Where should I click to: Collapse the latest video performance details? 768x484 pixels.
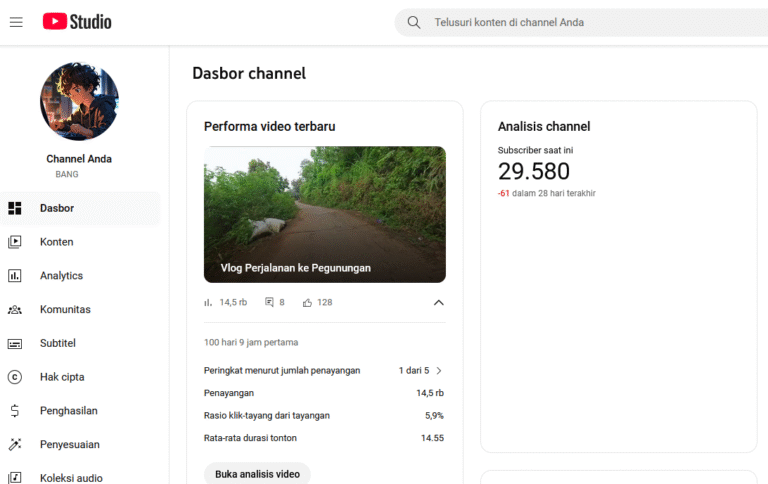[438, 302]
